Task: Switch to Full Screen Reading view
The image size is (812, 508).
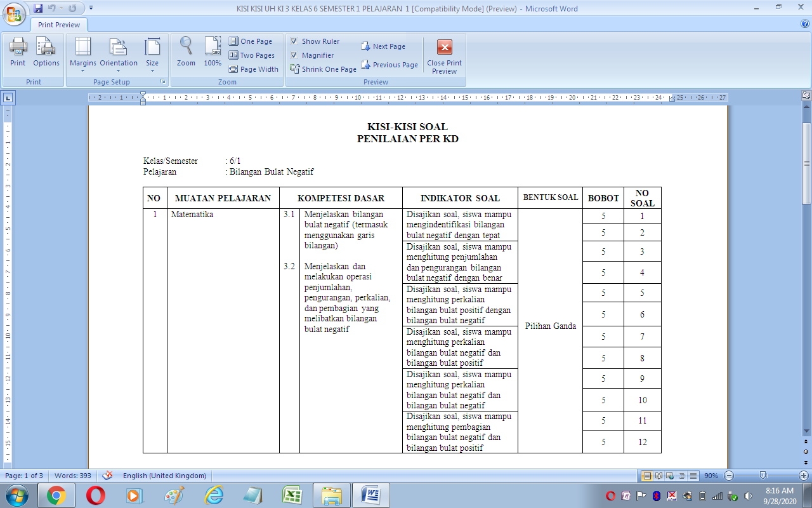Action: [x=658, y=476]
